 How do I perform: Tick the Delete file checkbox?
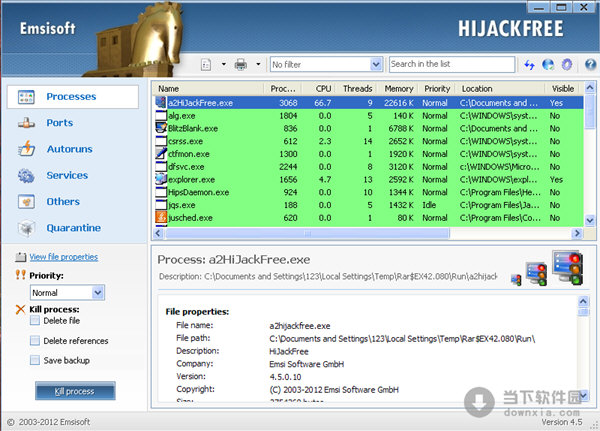[35, 320]
